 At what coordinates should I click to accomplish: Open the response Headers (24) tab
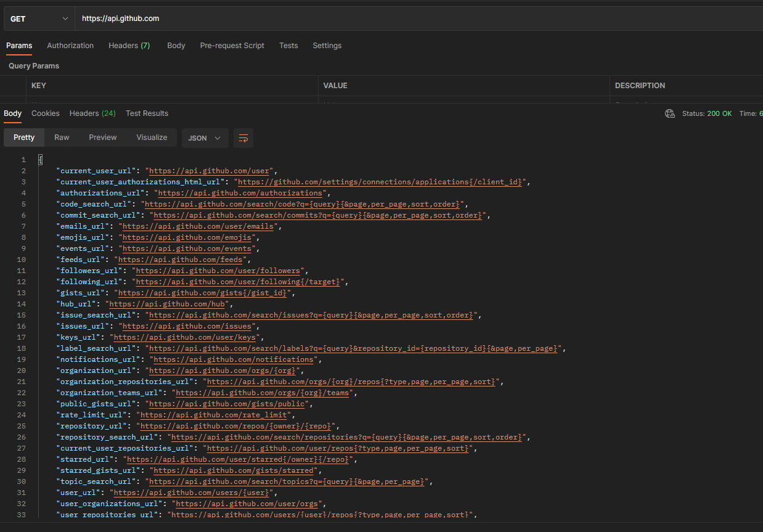(92, 113)
